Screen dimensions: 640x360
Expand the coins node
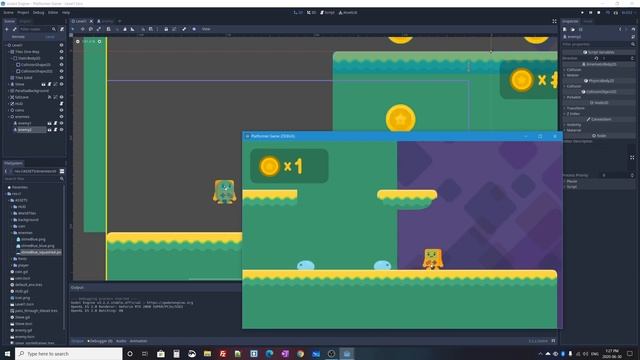(x=9, y=110)
